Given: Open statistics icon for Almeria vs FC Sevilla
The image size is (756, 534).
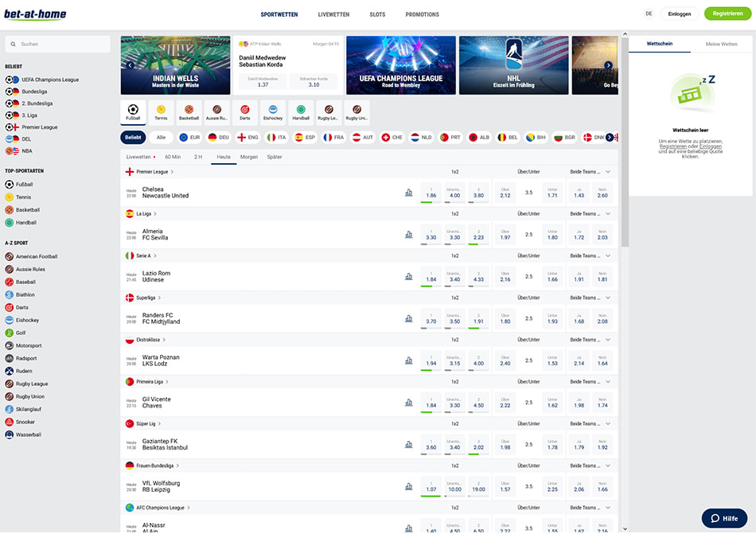Looking at the screenshot, I should click(x=409, y=235).
